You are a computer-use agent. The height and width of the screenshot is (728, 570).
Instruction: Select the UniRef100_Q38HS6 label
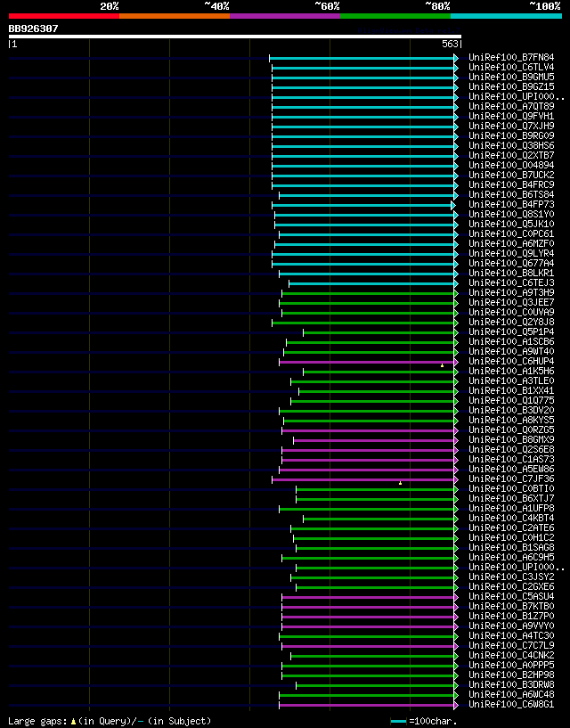[x=511, y=146]
